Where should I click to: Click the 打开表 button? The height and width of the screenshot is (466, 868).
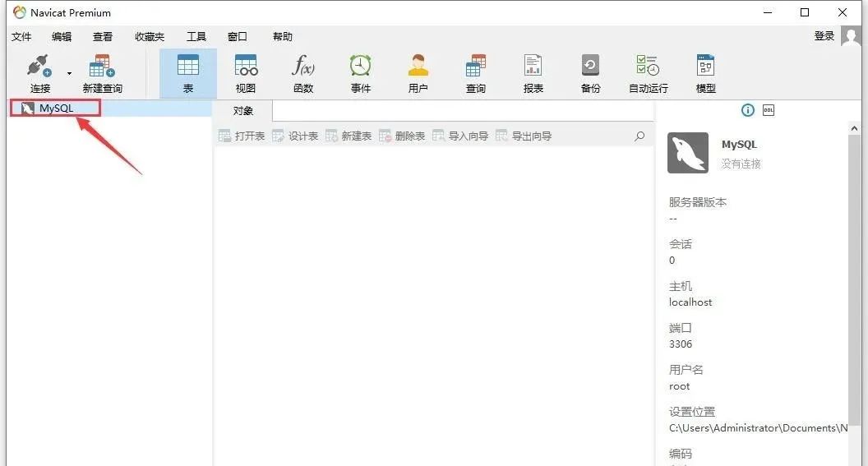[242, 136]
